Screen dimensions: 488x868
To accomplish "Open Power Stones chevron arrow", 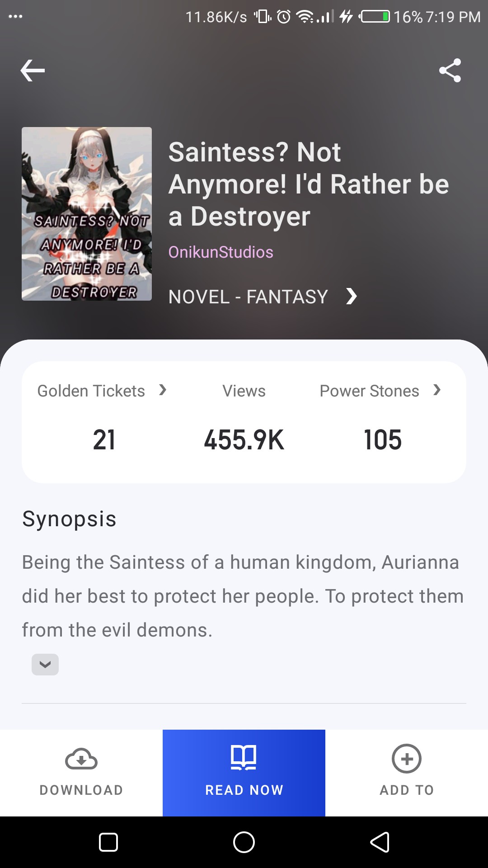I will pos(437,390).
